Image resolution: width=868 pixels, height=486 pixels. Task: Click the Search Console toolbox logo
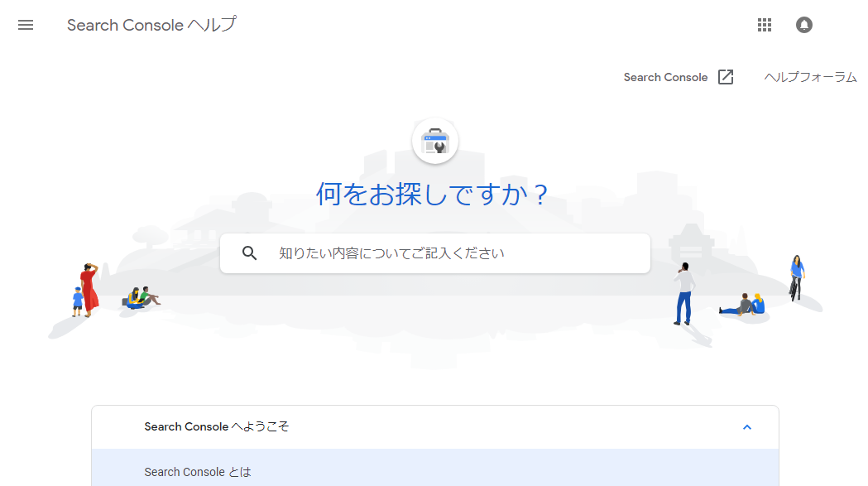pyautogui.click(x=435, y=141)
